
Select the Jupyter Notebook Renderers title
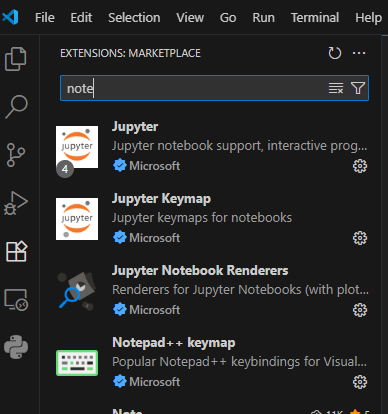[200, 271]
